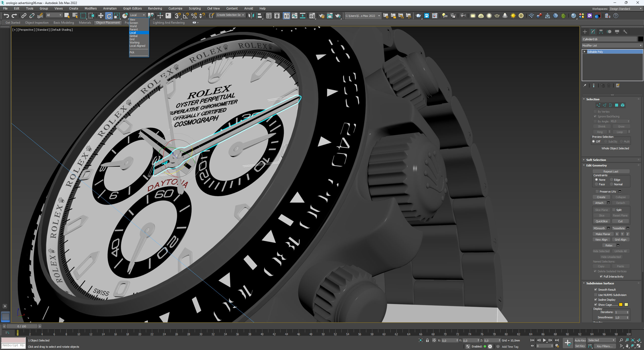Image resolution: width=644 pixels, height=350 pixels.
Task: Activate Select and Move tool
Action: pos(101,16)
